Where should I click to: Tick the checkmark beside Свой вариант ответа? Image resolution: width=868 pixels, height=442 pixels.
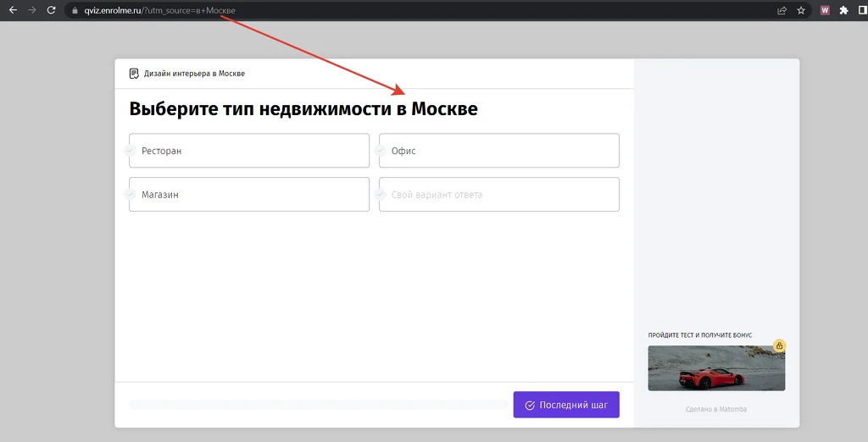point(380,194)
